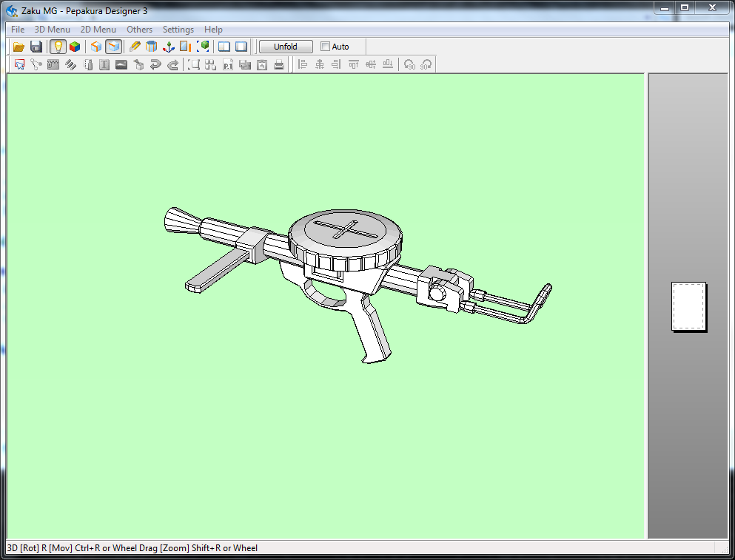Click the blank paper page thumbnail
The width and height of the screenshot is (735, 560).
coord(689,307)
